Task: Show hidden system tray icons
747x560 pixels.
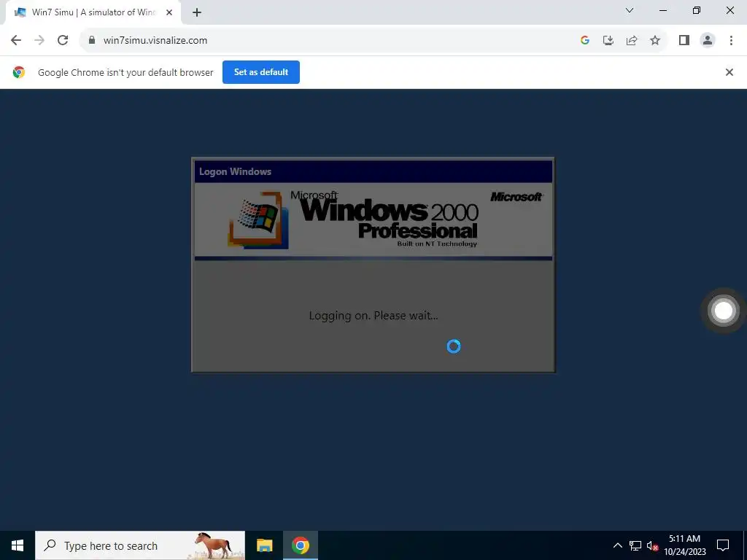Action: point(617,545)
